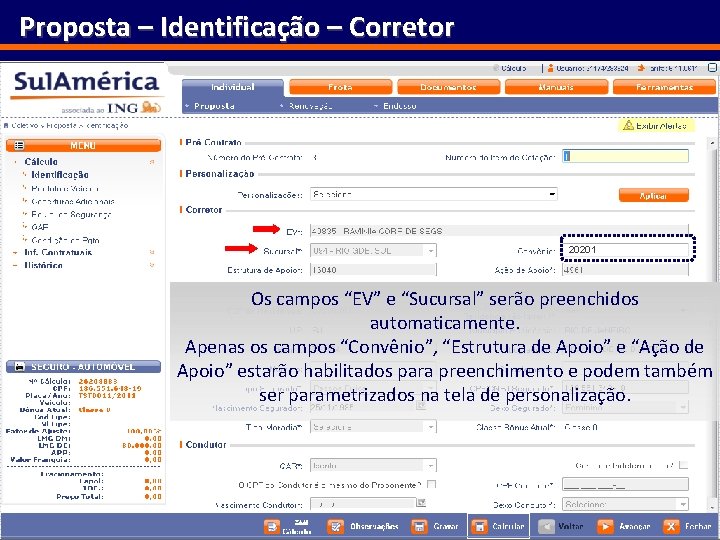Click the Ação de Apoio field
The height and width of the screenshot is (540, 720).
pos(626,270)
